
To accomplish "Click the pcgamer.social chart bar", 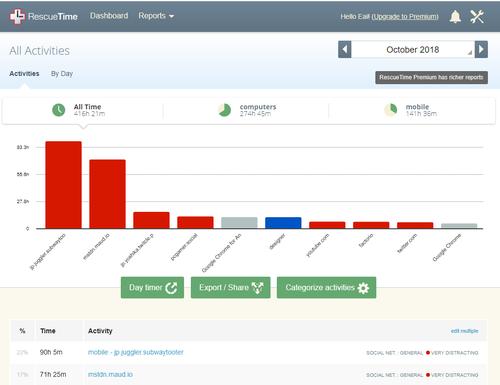I will click(195, 223).
